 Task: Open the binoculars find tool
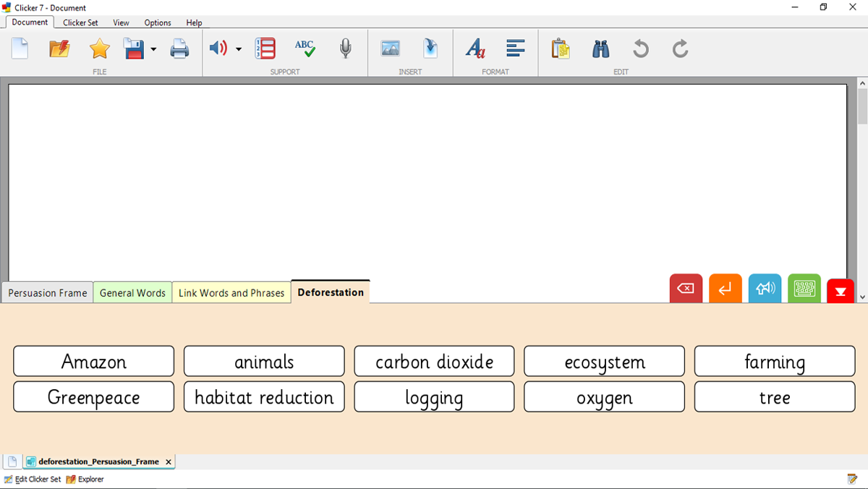600,49
